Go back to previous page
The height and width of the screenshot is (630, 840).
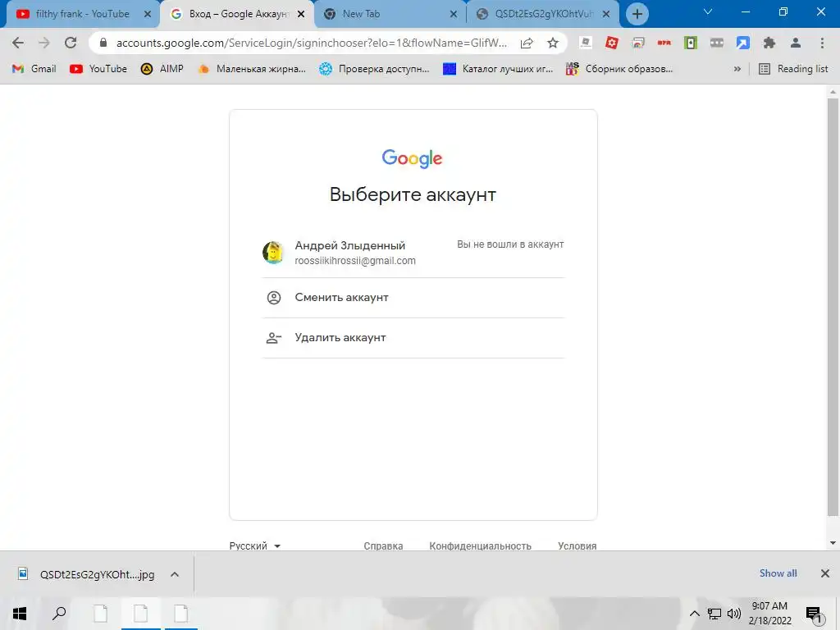[18, 43]
